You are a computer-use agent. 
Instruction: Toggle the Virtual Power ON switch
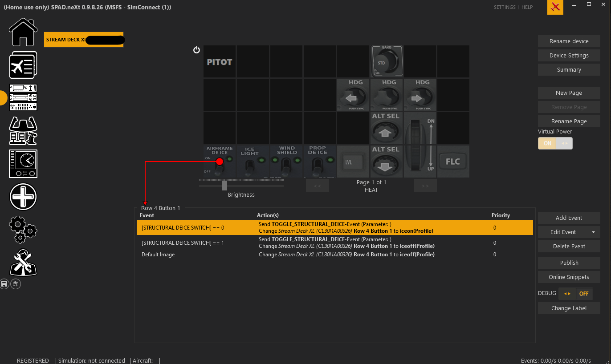click(555, 143)
